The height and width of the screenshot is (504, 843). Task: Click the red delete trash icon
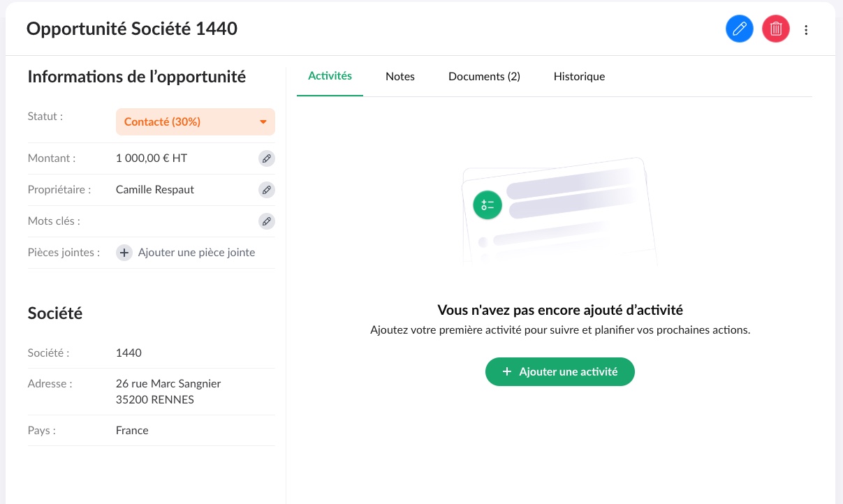[775, 29]
